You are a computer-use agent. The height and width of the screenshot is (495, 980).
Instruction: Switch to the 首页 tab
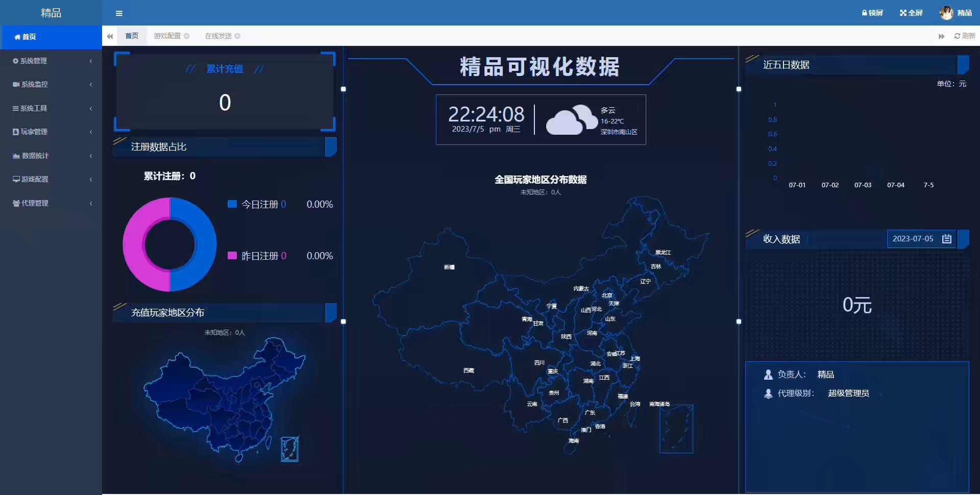click(132, 36)
